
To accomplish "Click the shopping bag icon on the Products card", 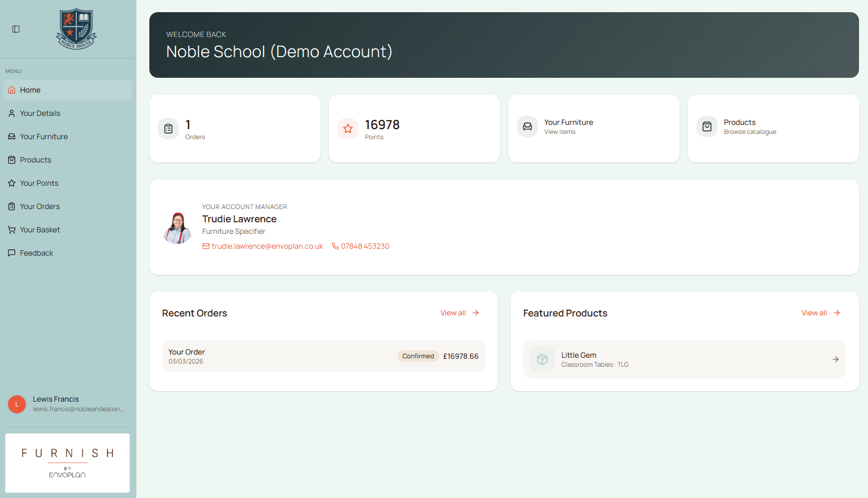I will pyautogui.click(x=707, y=126).
